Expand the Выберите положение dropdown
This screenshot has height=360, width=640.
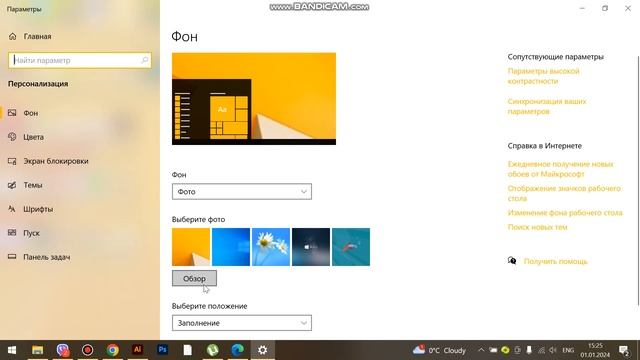(242, 323)
